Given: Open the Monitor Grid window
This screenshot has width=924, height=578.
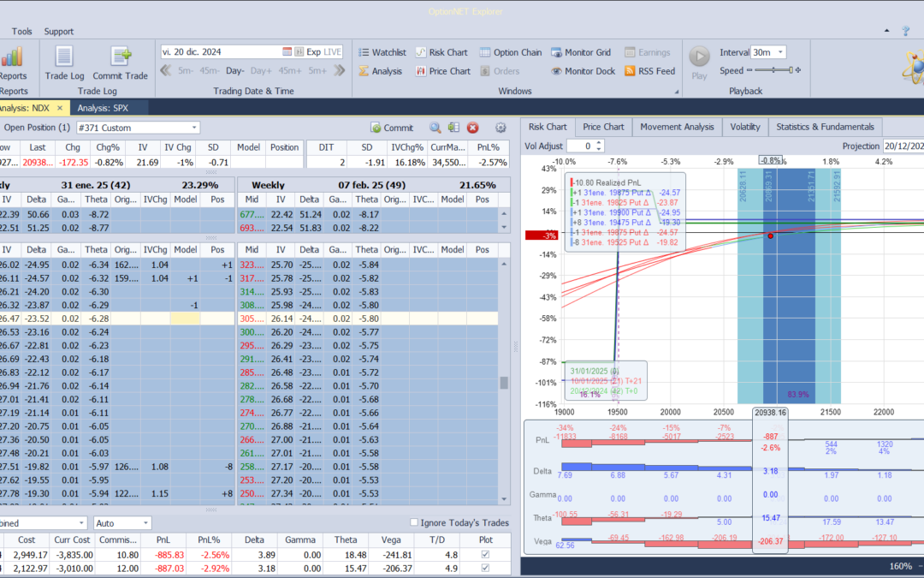Looking at the screenshot, I should (580, 52).
